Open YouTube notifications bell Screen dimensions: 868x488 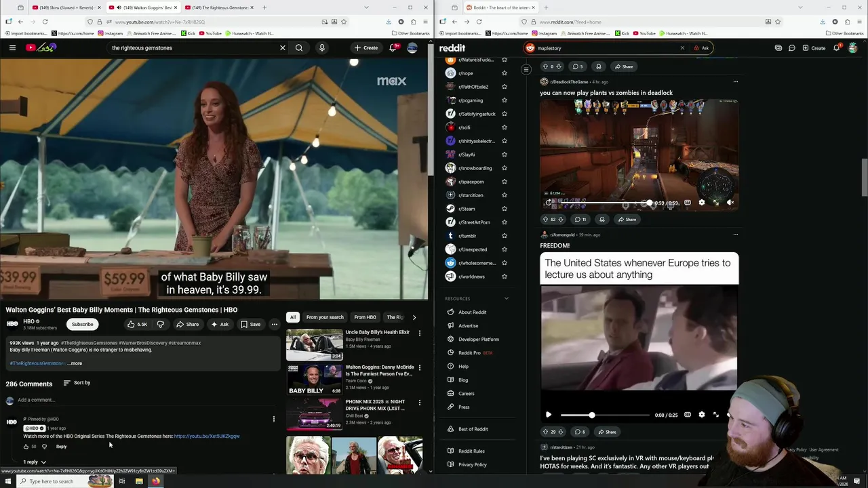coord(393,47)
